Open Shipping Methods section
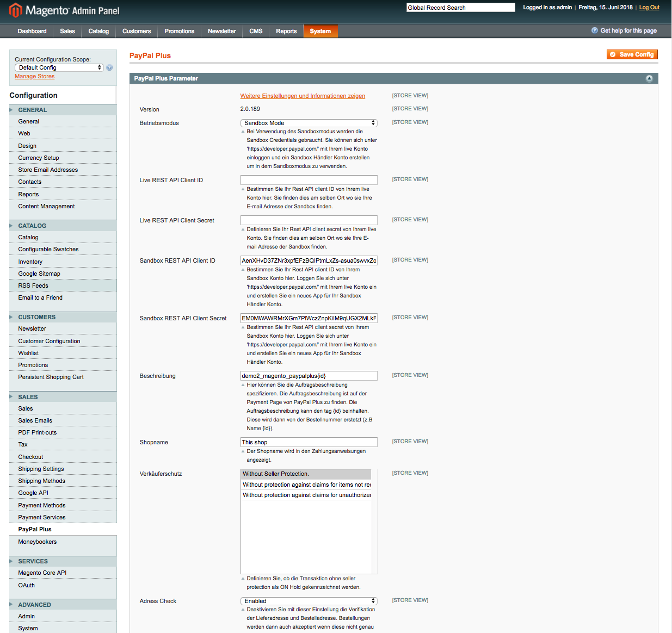This screenshot has width=672, height=633. tap(63, 481)
